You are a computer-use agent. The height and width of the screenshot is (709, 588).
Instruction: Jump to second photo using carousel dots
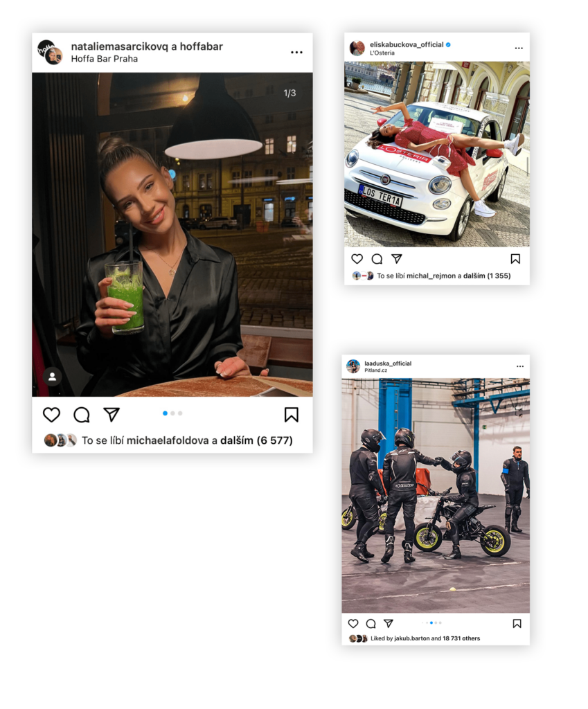tap(172, 413)
